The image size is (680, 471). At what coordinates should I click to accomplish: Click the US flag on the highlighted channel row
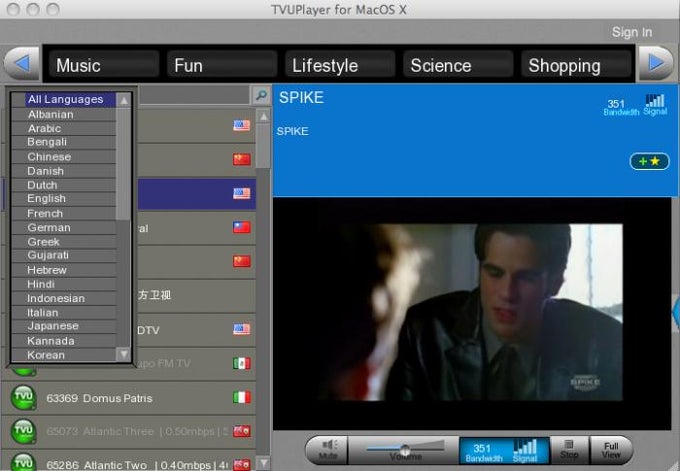[242, 193]
